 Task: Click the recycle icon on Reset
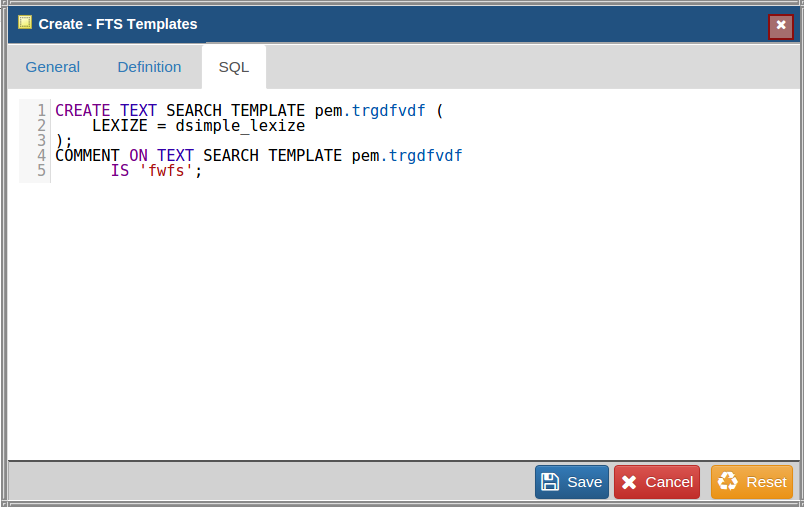(x=727, y=482)
